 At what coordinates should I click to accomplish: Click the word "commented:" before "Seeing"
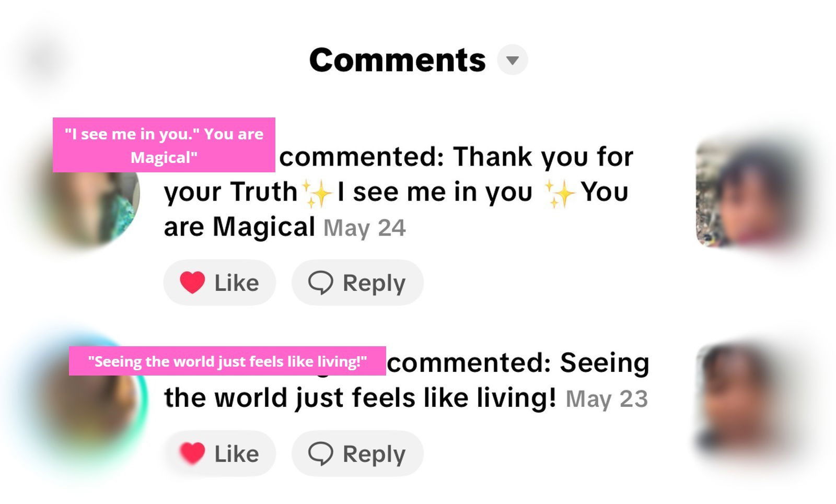(469, 363)
